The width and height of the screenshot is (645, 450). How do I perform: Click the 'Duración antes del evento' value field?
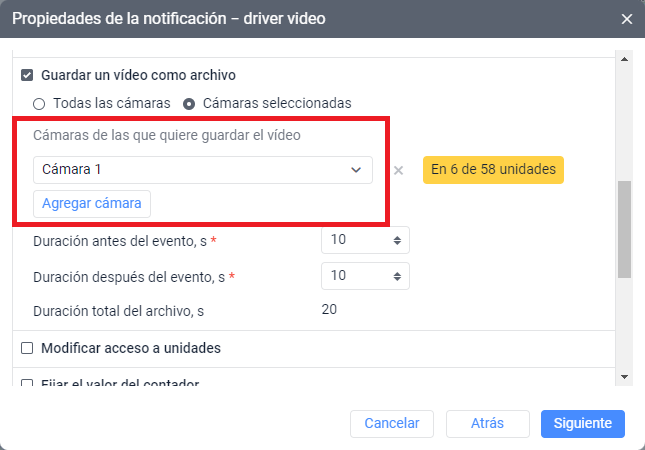[355, 241]
